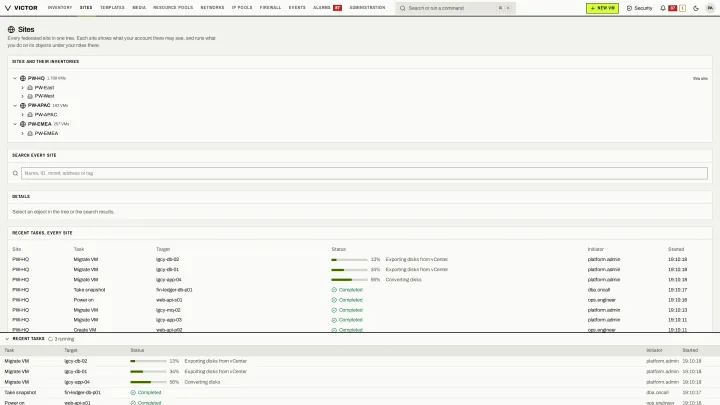Open the Templates section
The width and height of the screenshot is (720, 405).
(112, 8)
